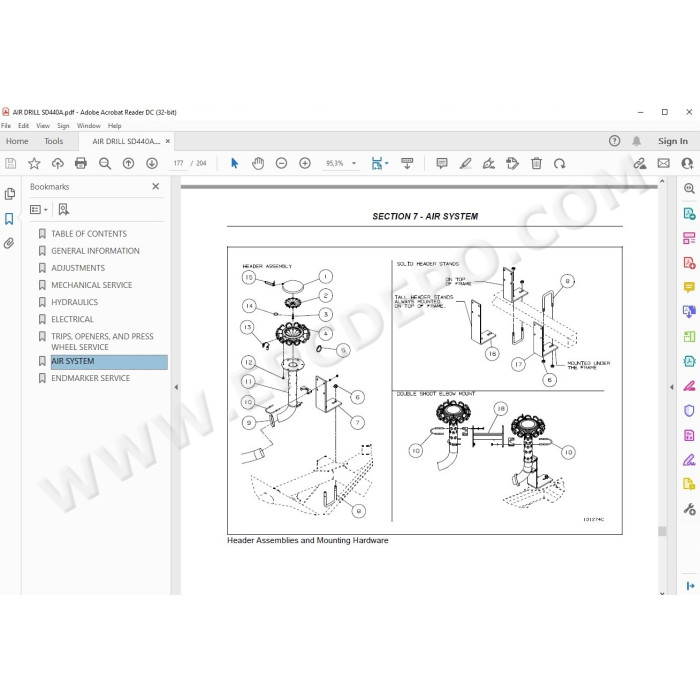Switch to the Tools tab
This screenshot has width=700, height=700.
54,141
